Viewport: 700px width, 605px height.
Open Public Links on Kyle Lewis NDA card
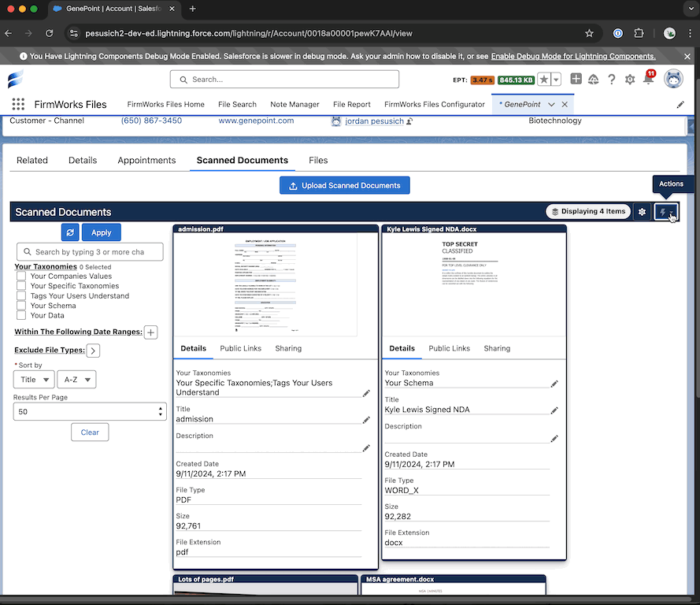(449, 348)
